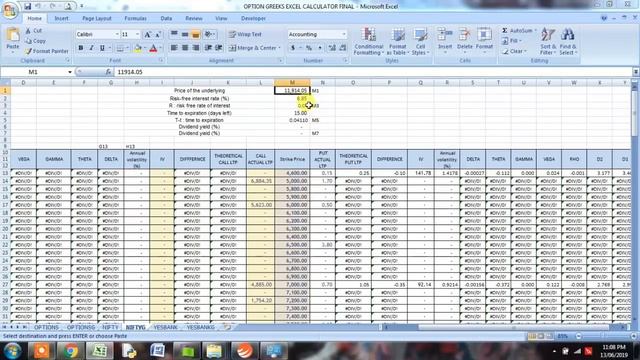Increase indent
The width and height of the screenshot is (640, 360).
click(219, 48)
